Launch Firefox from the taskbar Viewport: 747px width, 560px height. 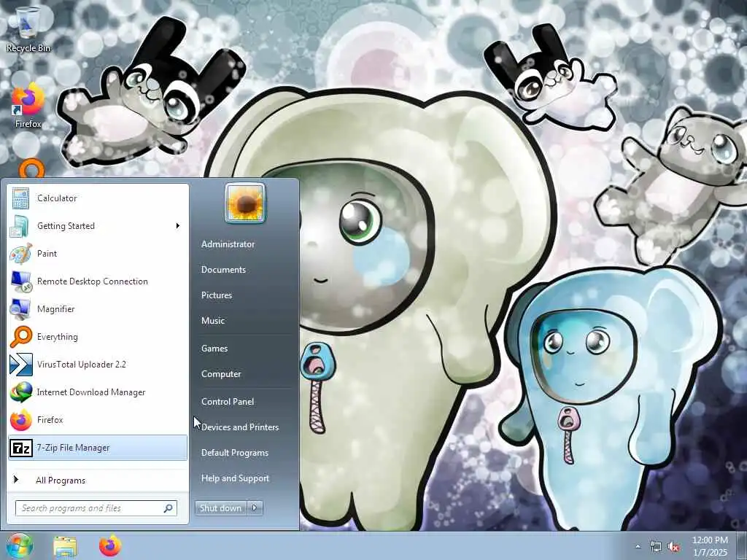pyautogui.click(x=110, y=545)
